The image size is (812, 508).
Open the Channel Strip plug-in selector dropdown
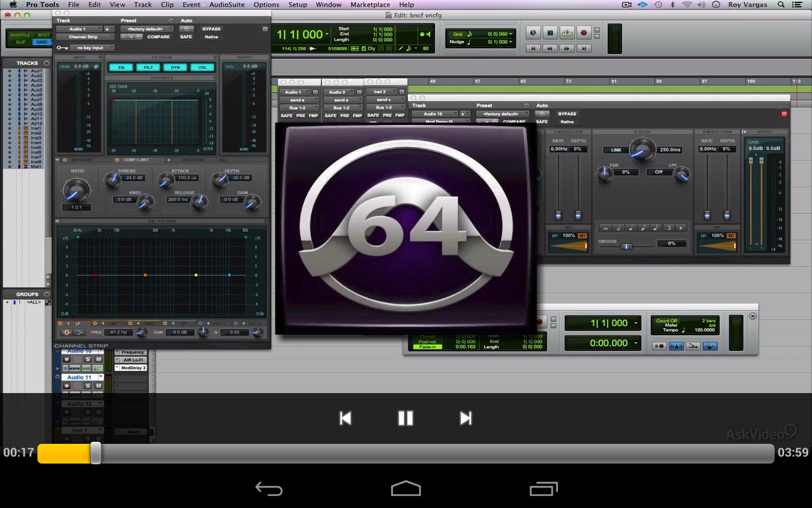pos(86,37)
